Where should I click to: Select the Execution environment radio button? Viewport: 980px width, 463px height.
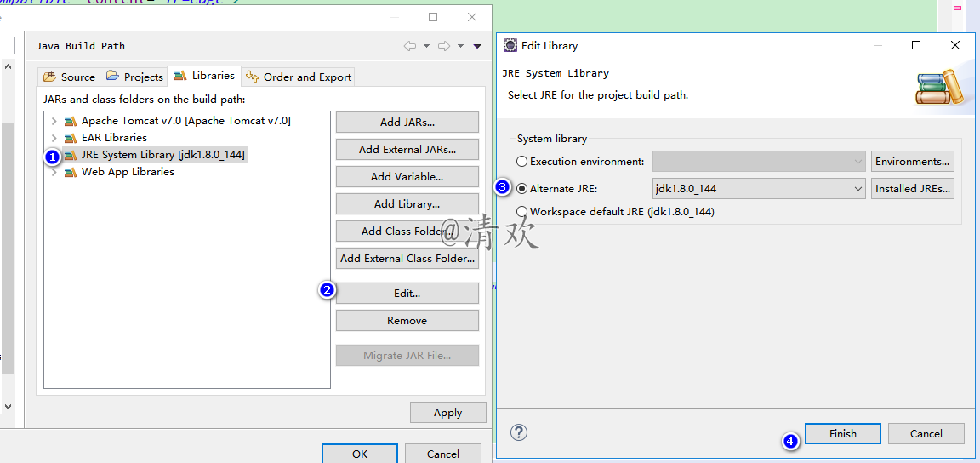click(x=521, y=162)
